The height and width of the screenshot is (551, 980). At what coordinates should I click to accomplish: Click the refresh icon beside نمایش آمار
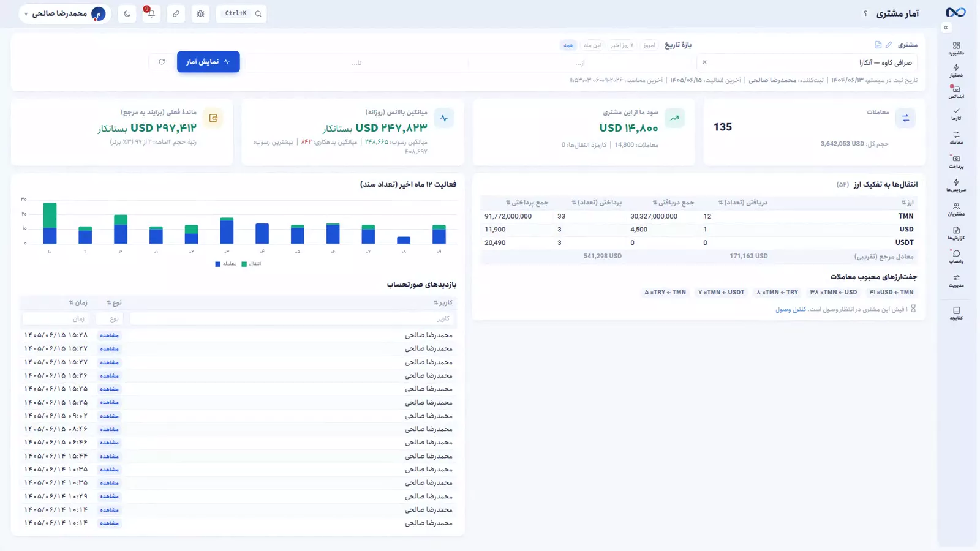[162, 62]
